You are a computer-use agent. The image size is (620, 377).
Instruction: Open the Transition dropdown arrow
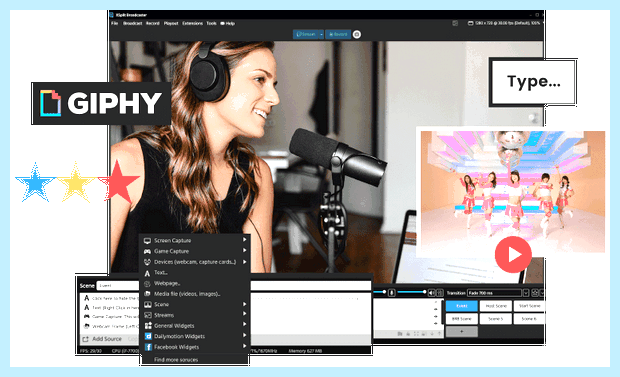coord(526,293)
